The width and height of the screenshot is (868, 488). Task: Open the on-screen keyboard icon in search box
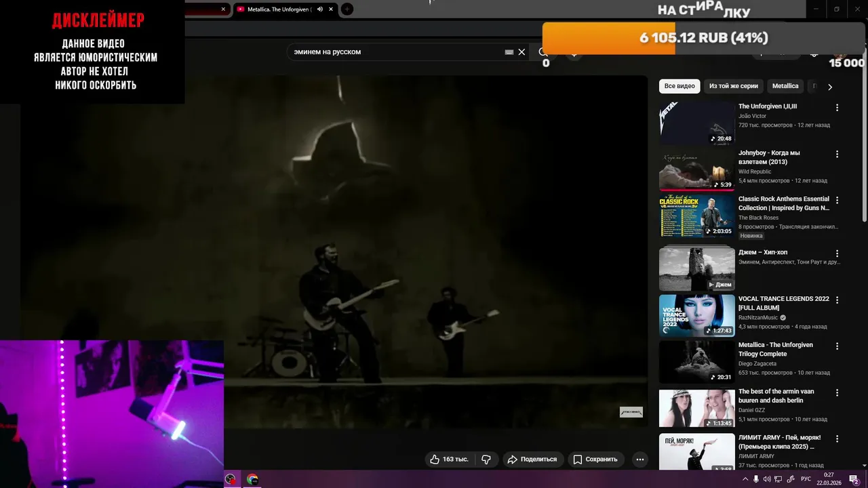509,52
